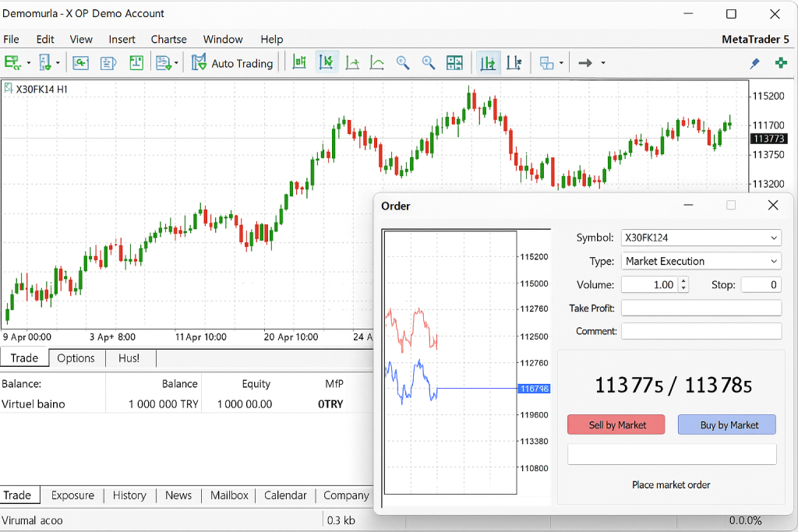Click the tile windows grid icon
This screenshot has width=798, height=532.
click(454, 63)
